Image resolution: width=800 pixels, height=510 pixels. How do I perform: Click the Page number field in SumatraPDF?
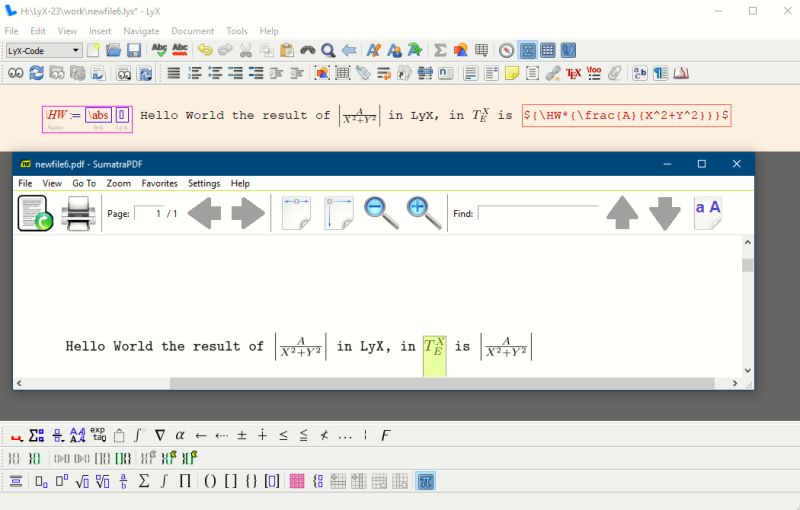(x=148, y=213)
